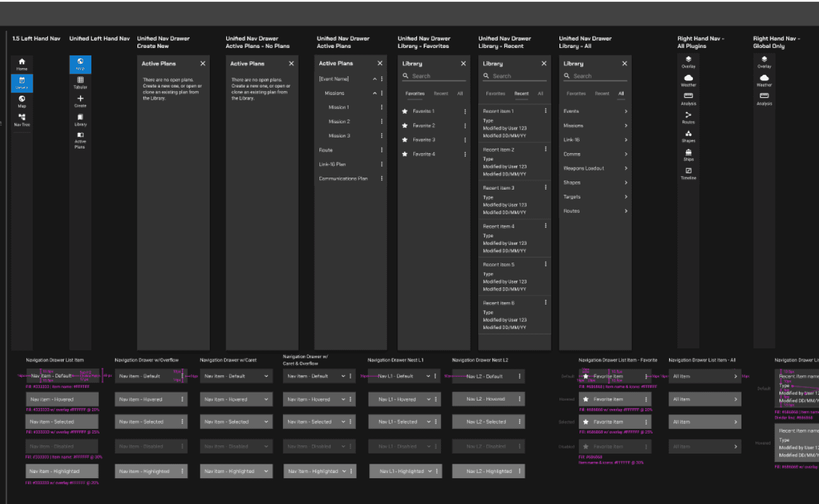Expand Events chevron in Library - All
The width and height of the screenshot is (819, 504).
click(626, 111)
